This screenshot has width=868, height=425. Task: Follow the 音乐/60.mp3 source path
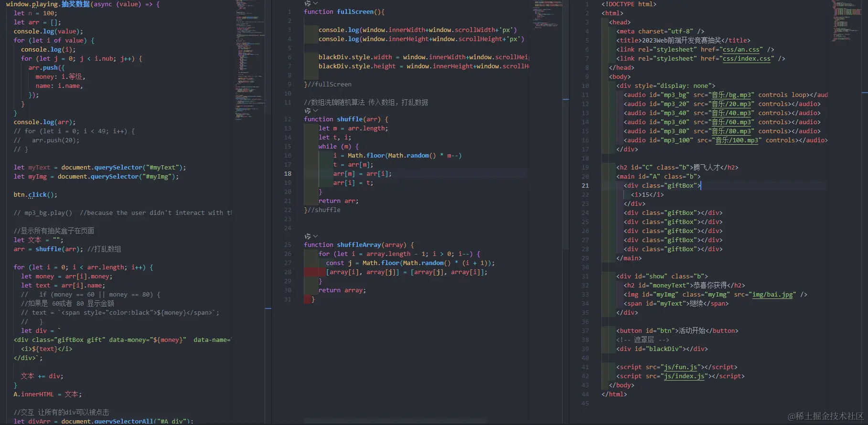click(x=732, y=122)
